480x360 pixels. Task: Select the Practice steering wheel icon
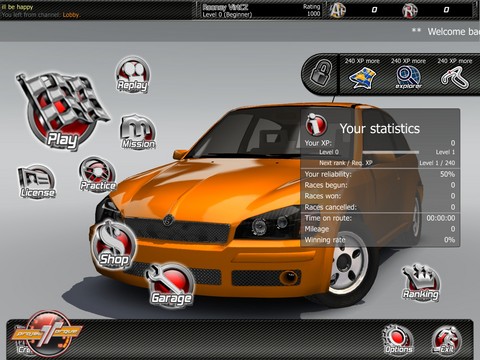(98, 175)
